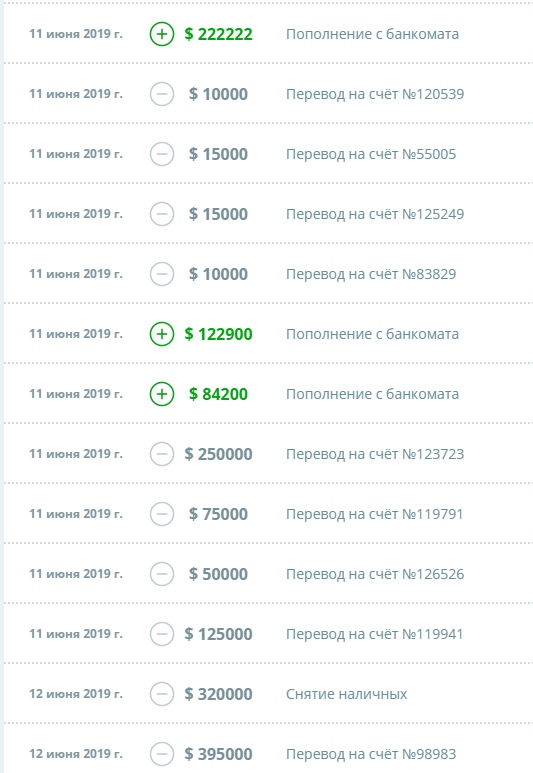Click the first Пополнение с банкомата description
The height and width of the screenshot is (773, 533).
[x=372, y=34]
